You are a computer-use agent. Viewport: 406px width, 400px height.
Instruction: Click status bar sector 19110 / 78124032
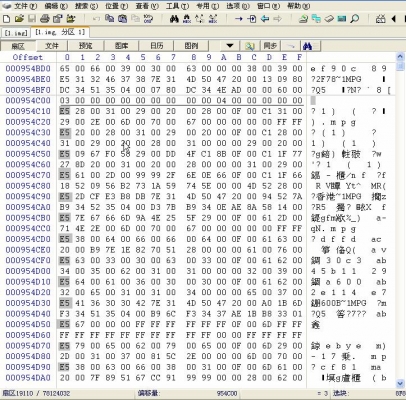36,394
